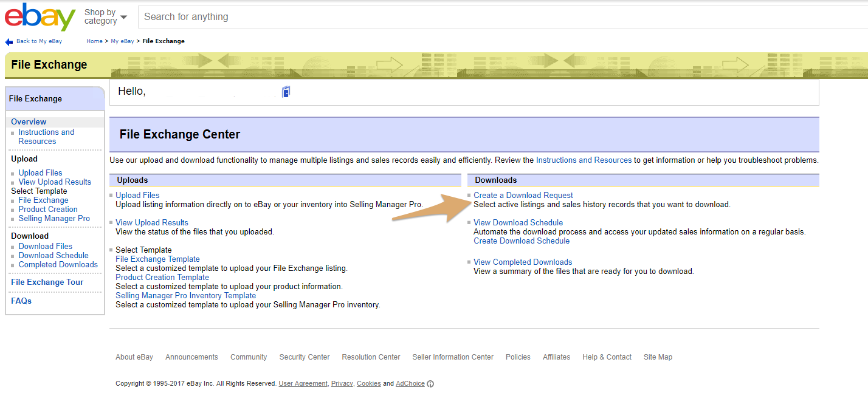The width and height of the screenshot is (868, 410).
Task: Open Policies in the footer
Action: click(518, 357)
